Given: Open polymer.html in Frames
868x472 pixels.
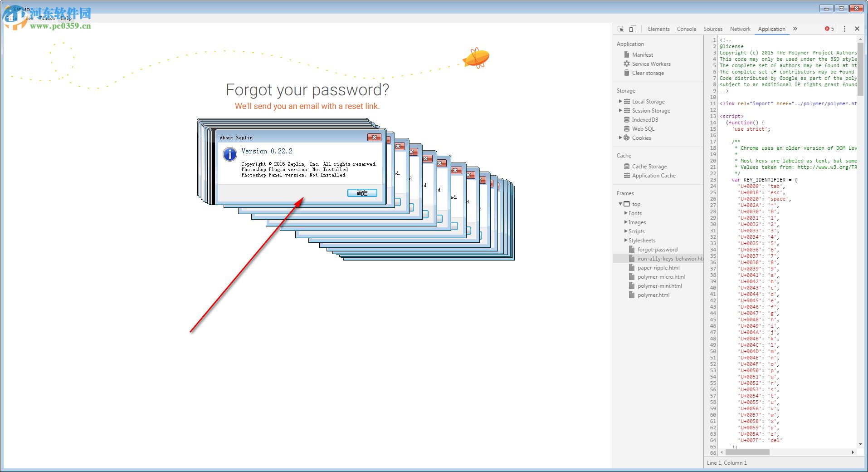Looking at the screenshot, I should (x=653, y=295).
